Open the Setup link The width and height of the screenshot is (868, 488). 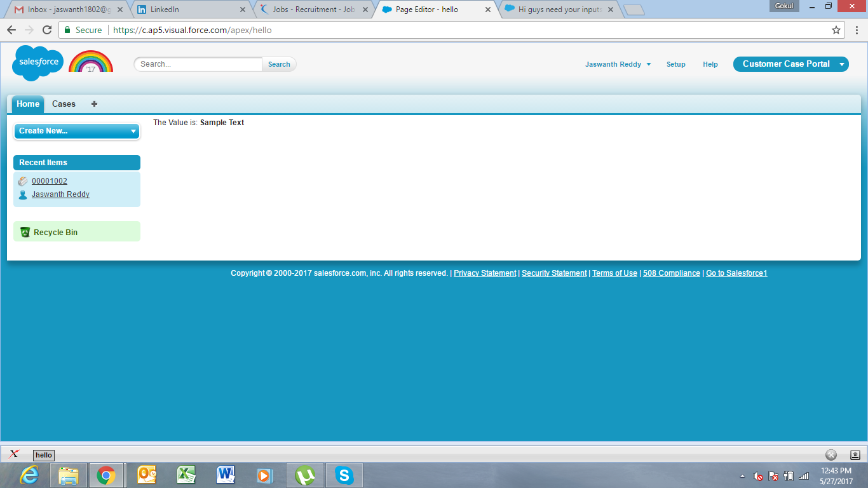[x=676, y=64]
